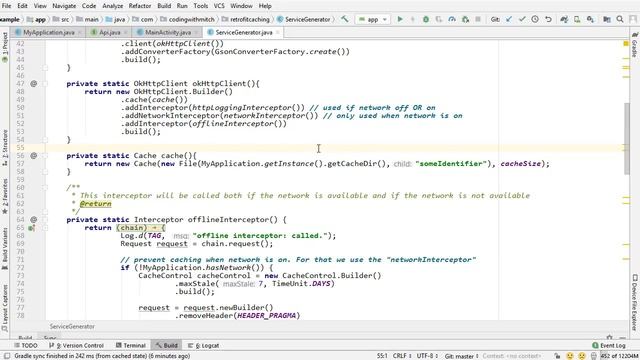
Task: Sync project with Gradle files icon
Action: click(564, 19)
